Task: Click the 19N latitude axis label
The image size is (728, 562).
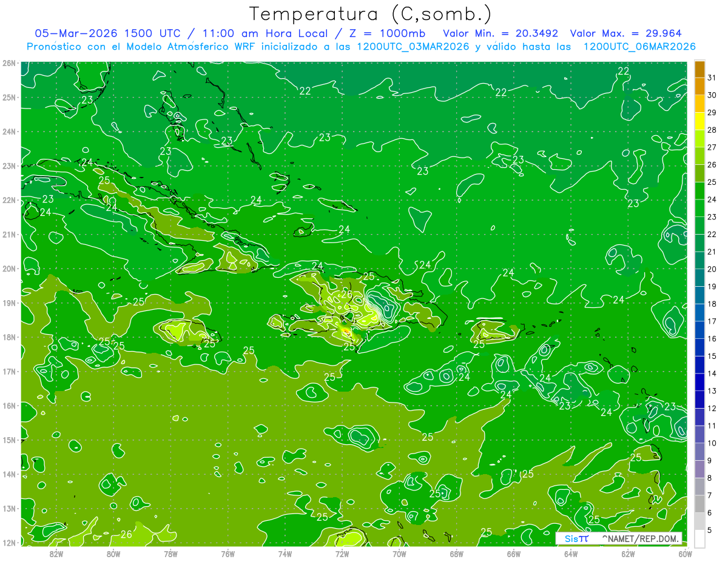Action: 9,303
